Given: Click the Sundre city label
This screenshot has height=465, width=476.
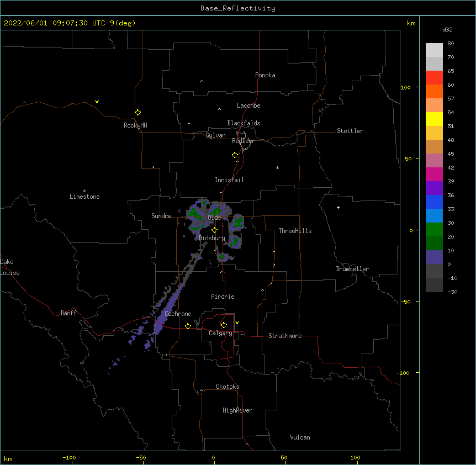Looking at the screenshot, I should [161, 216].
